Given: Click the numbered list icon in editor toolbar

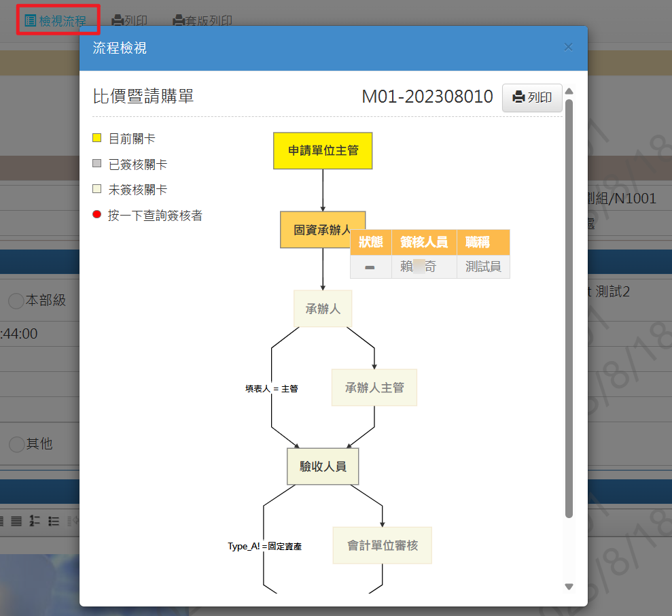Looking at the screenshot, I should pos(35,521).
